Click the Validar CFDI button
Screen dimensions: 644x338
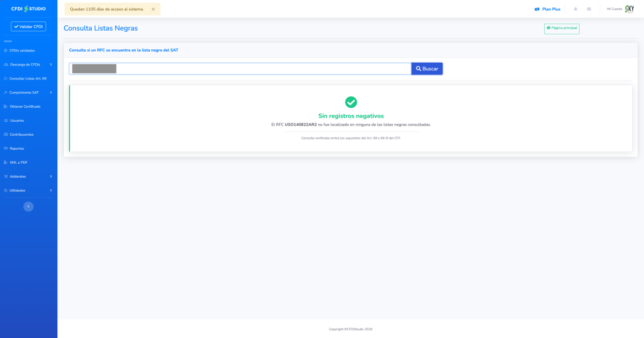click(28, 26)
